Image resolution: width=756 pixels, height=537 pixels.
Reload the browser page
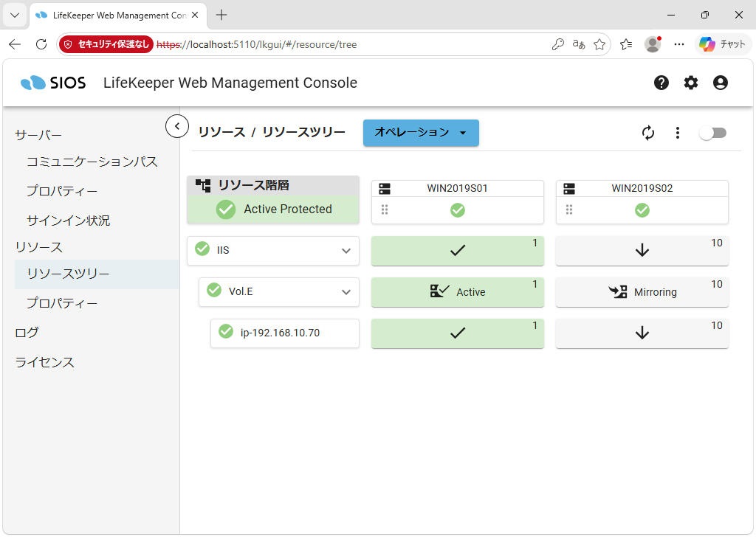41,44
